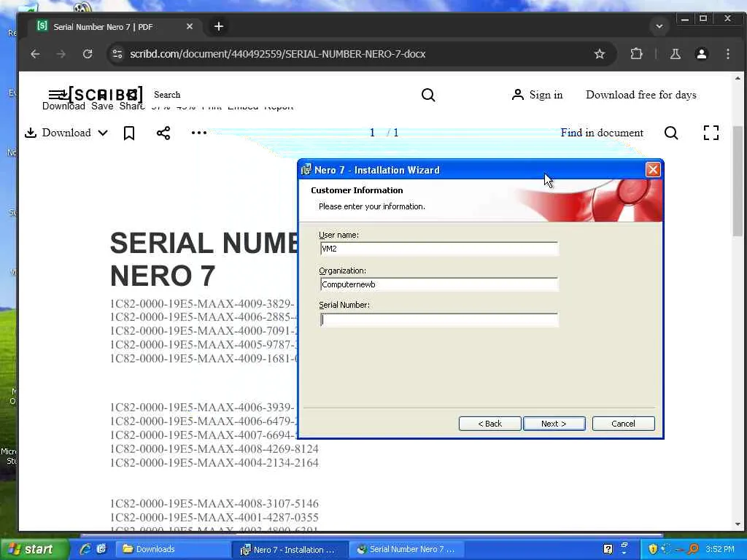Viewport: 747px width, 560px height.
Task: Click the User name field in Nero wizard
Action: pyautogui.click(x=438, y=249)
